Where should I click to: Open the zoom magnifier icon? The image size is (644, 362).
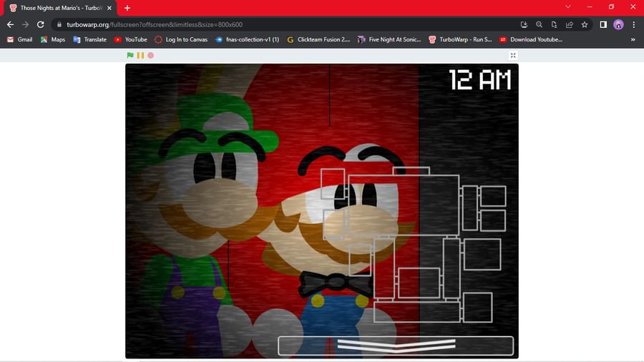[540, 24]
